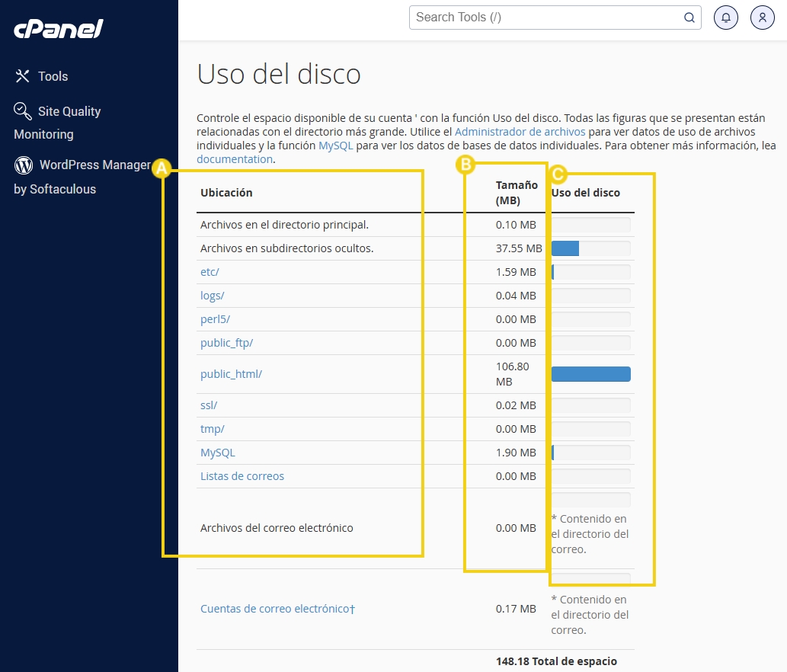
Task: Open the notifications bell
Action: coord(725,18)
